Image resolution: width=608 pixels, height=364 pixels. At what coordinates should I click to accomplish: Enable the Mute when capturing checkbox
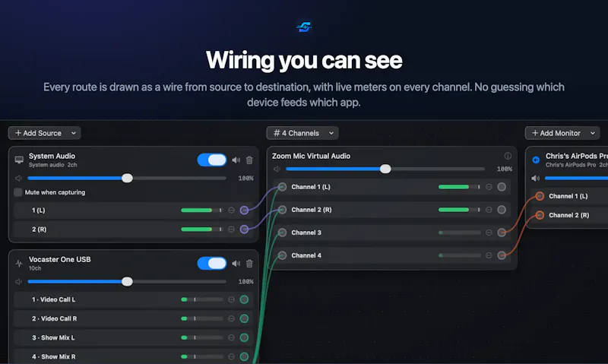tap(17, 192)
